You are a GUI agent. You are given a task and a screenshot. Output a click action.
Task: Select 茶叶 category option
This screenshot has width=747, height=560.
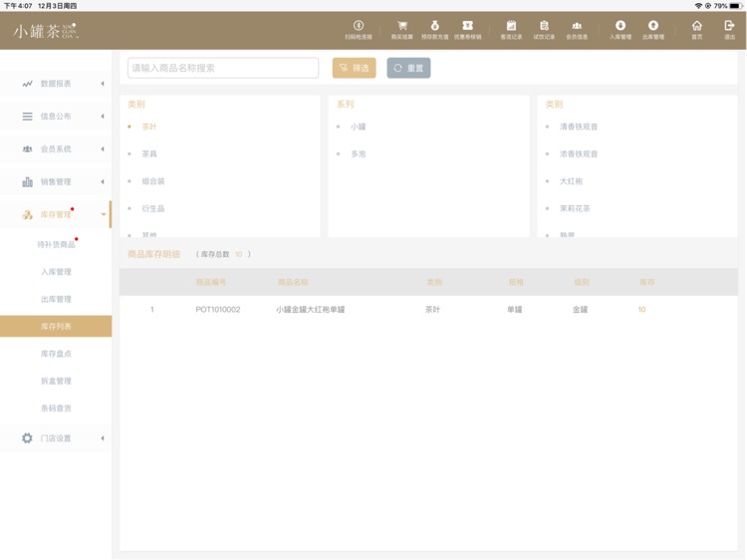pyautogui.click(x=149, y=127)
